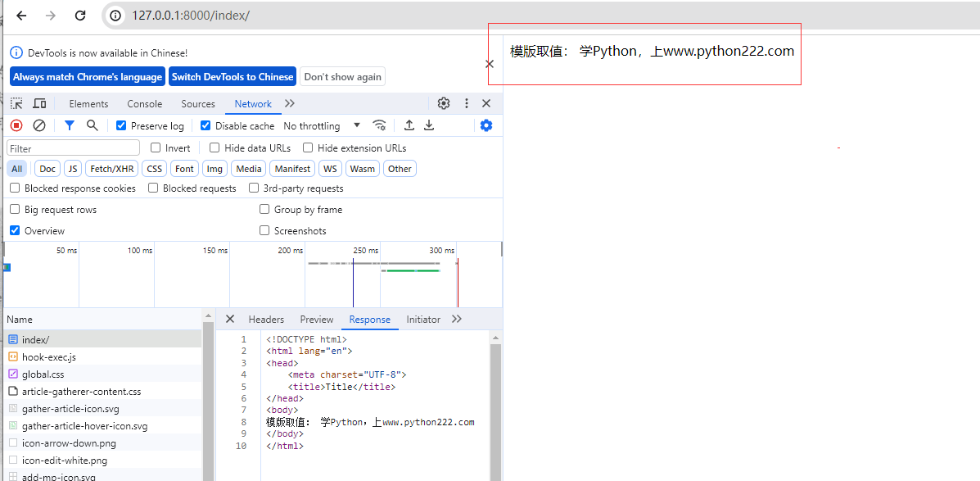The height and width of the screenshot is (481, 980).
Task: Click the site info icon in address bar
Action: coord(115,16)
